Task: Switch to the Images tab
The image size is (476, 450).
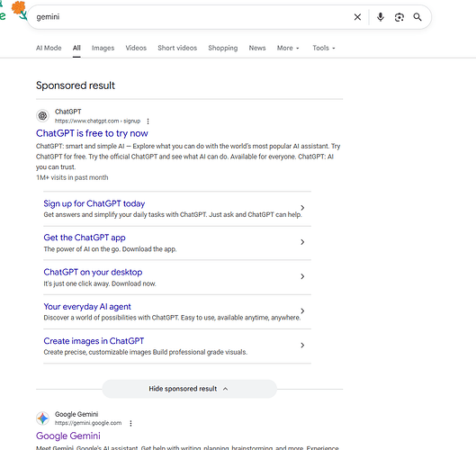Action: (103, 48)
